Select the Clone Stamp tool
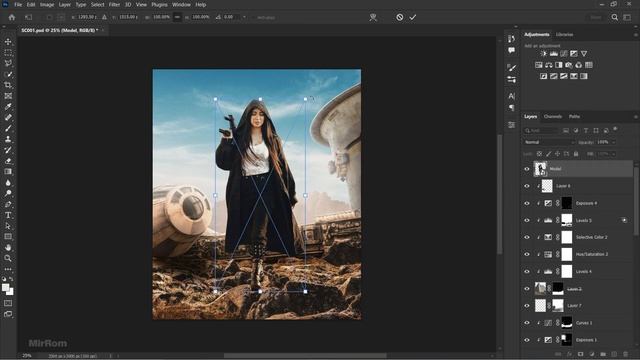 coord(8,139)
